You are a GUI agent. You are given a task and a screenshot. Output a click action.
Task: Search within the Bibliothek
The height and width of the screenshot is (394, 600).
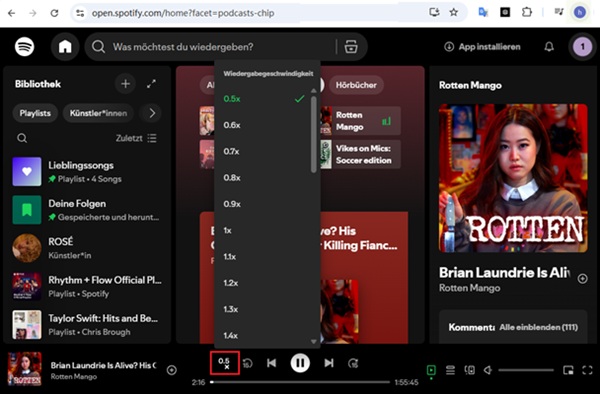click(x=22, y=138)
